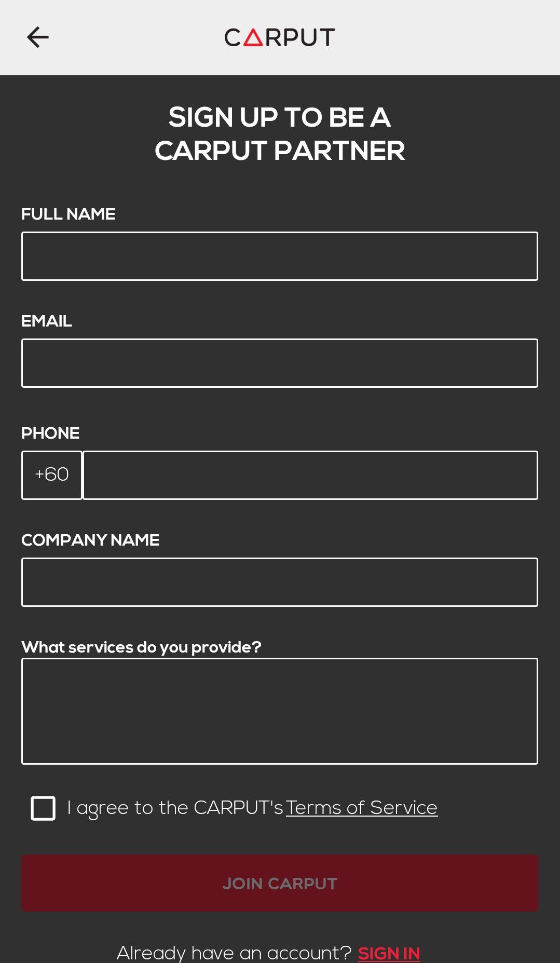Viewport: 560px width, 963px height.
Task: Click into the Email input box
Action: [x=280, y=363]
